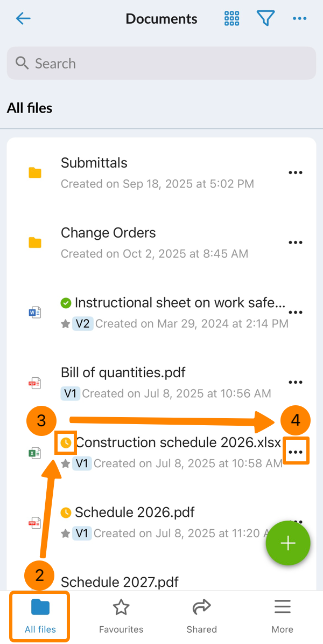Viewport: 323px width, 644px height.
Task: Open the More tab menu
Action: (282, 616)
